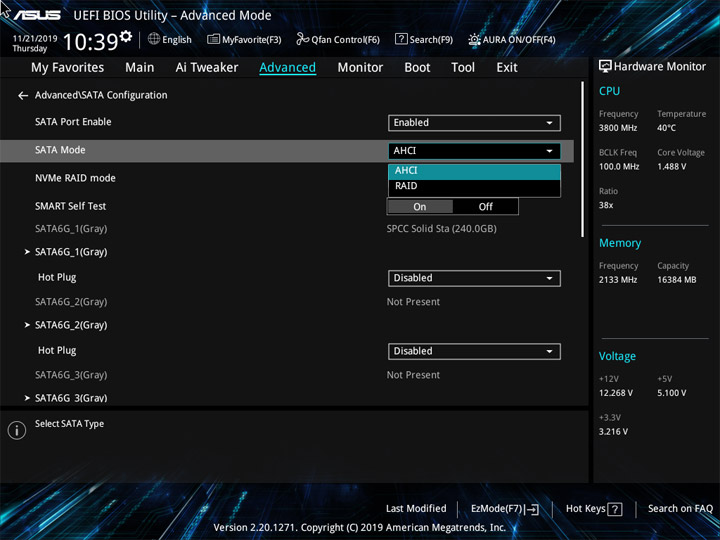
Task: Click the ASUS logo
Action: tap(37, 15)
